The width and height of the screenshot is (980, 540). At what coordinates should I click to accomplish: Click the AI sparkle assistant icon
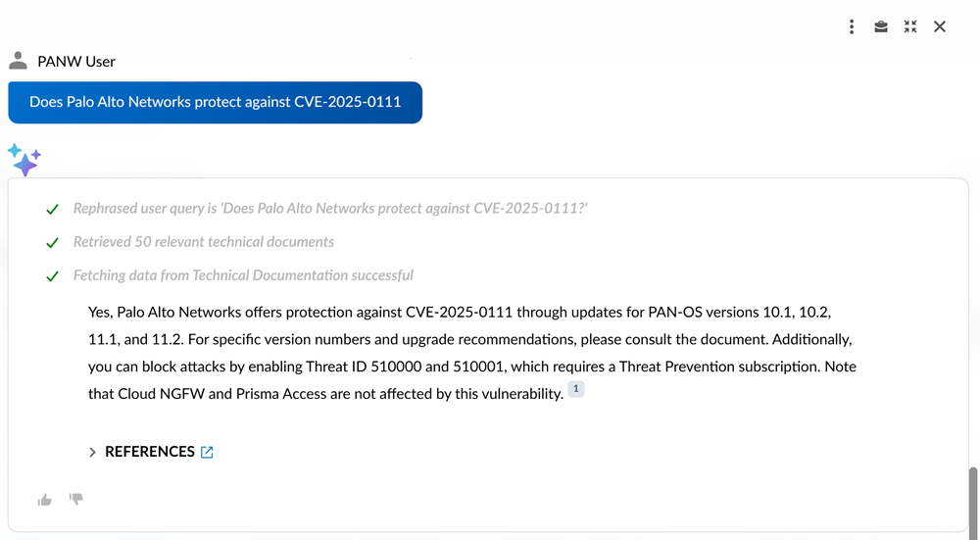(x=24, y=159)
